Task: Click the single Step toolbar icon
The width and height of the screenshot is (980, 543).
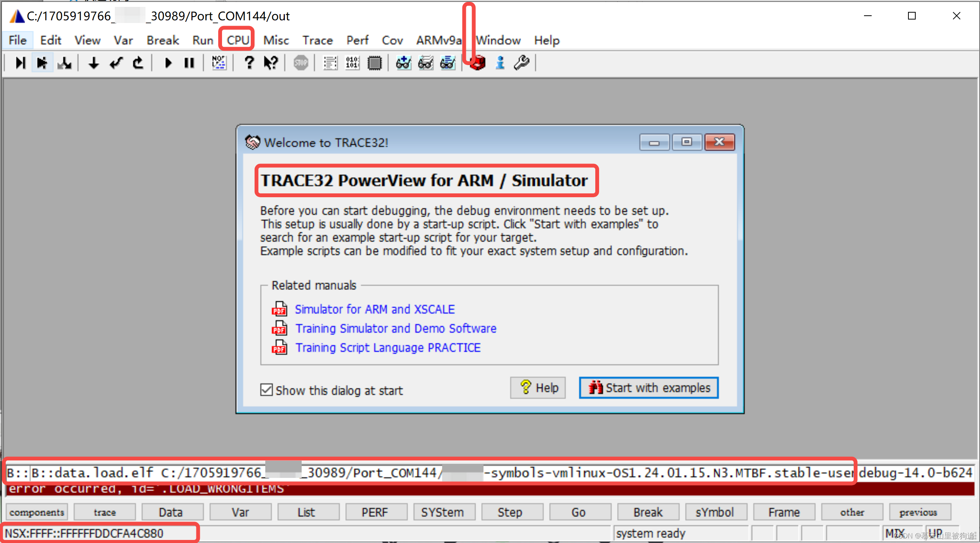Action: point(20,63)
